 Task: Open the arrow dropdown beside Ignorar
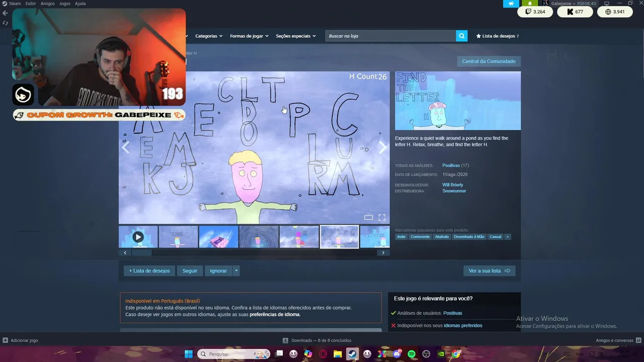tap(236, 270)
